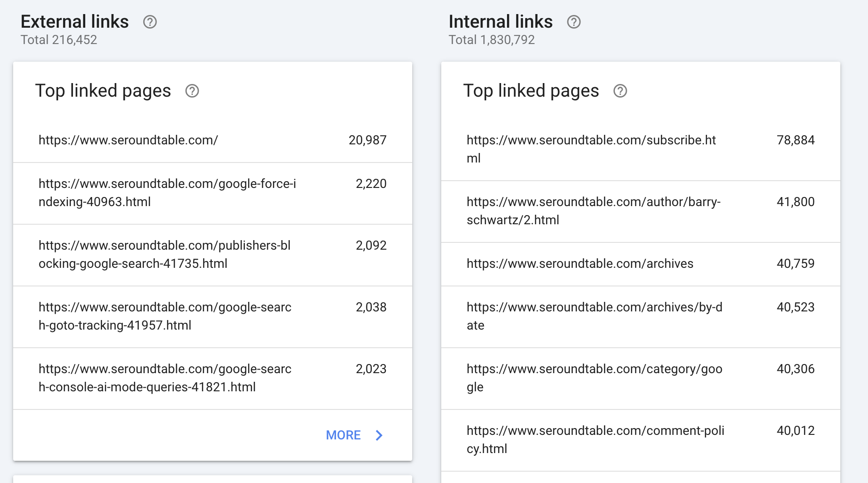
Task: Select comment-policy.html row
Action: click(641, 440)
